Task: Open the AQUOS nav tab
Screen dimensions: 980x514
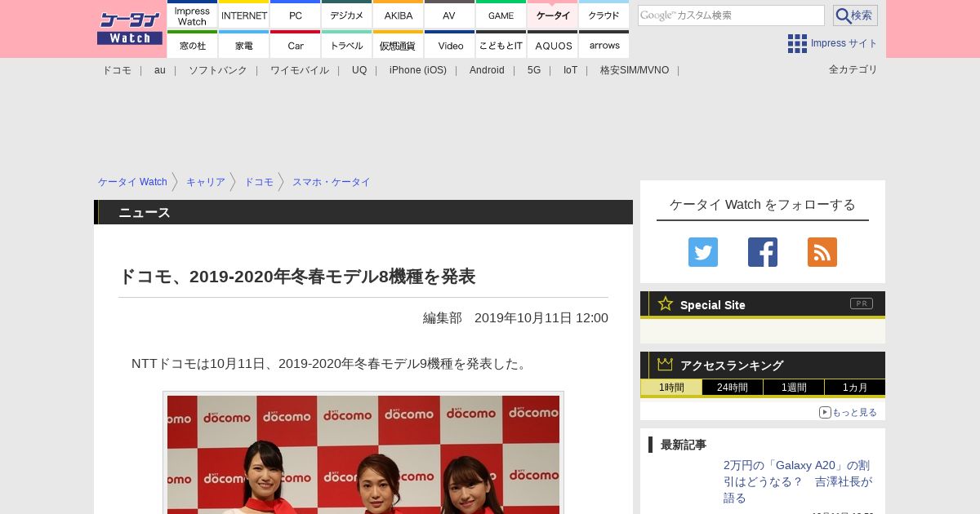Action: click(553, 45)
